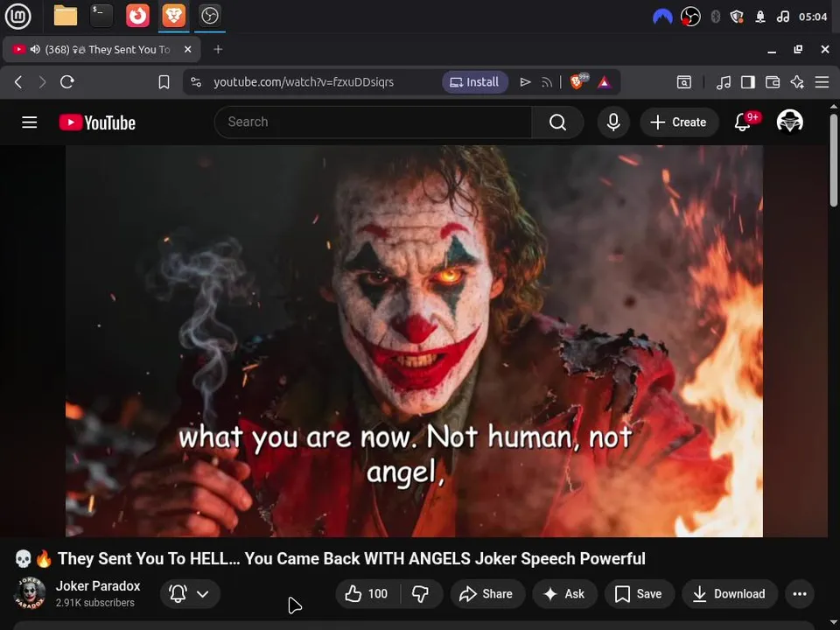Screen dimensions: 840x630
Task: Go forward with the browser forward arrow
Action: tap(42, 82)
